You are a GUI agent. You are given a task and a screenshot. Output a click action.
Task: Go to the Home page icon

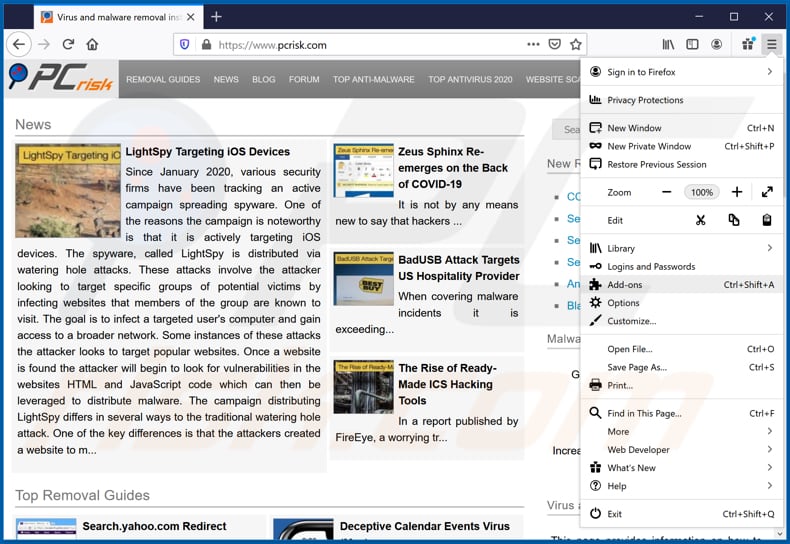click(x=92, y=44)
